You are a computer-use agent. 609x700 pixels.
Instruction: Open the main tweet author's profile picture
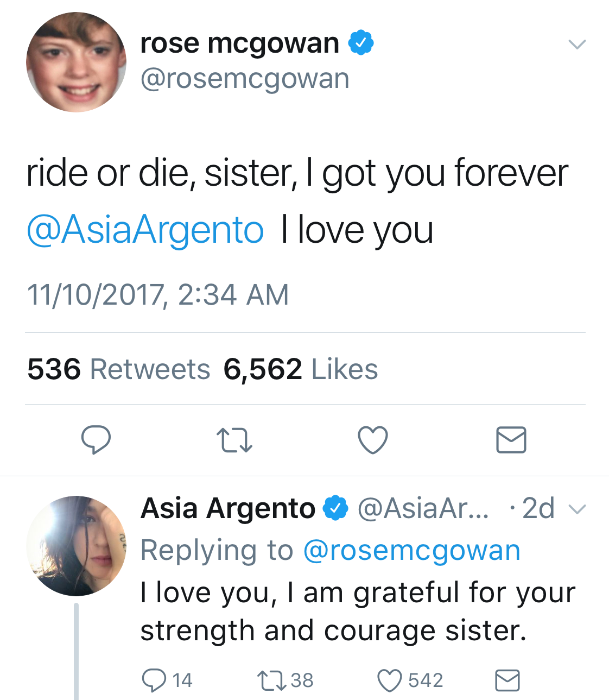(x=76, y=62)
